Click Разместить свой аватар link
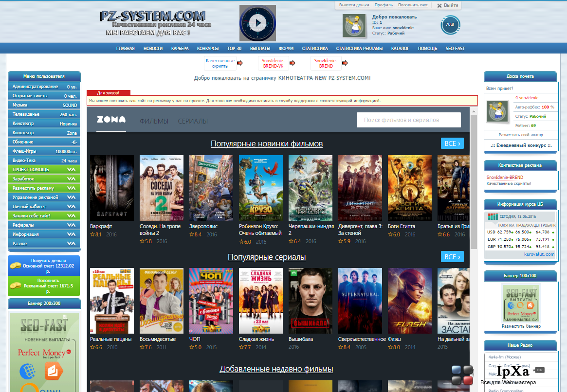 pyautogui.click(x=521, y=135)
